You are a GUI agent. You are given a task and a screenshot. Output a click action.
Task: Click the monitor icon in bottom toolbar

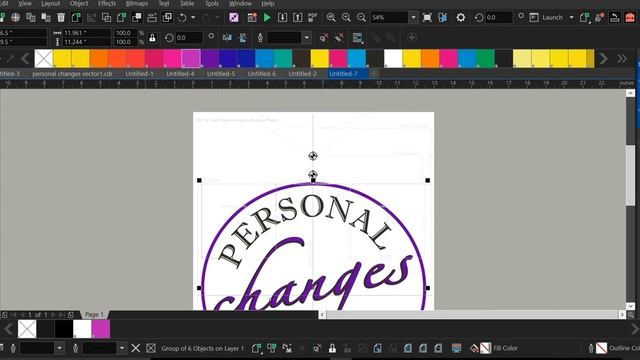tap(456, 348)
